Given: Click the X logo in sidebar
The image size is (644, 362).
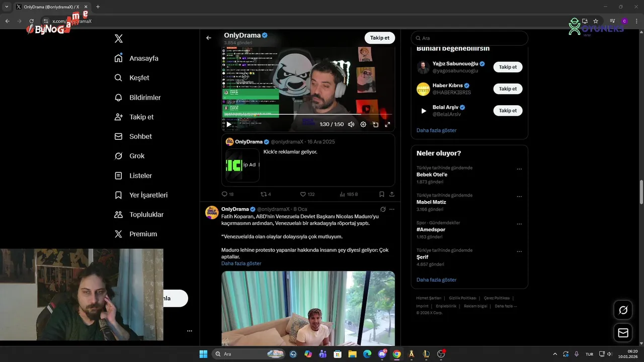Looking at the screenshot, I should (x=119, y=39).
